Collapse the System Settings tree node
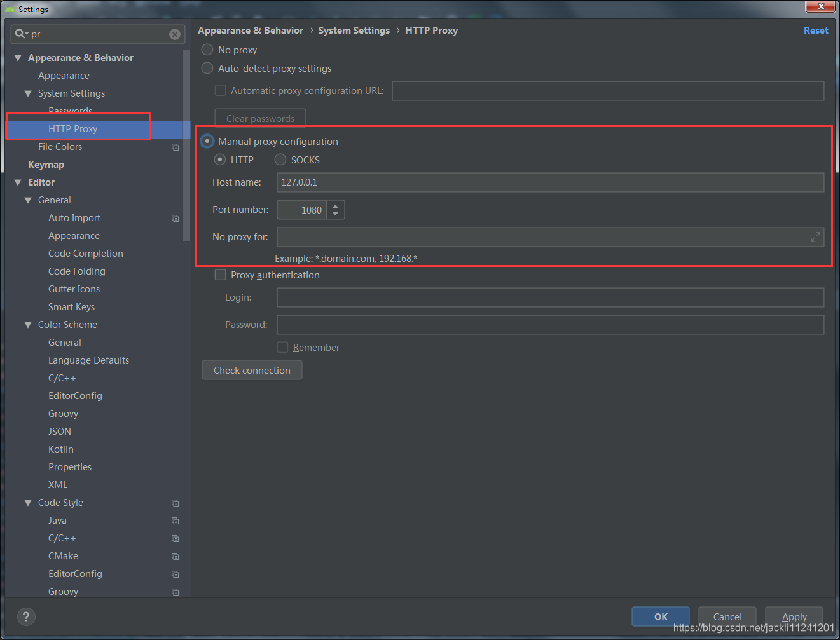The image size is (840, 640). [x=28, y=93]
